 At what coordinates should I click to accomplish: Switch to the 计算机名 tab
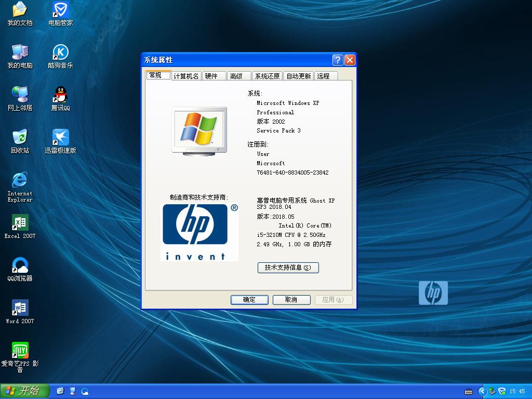[x=186, y=75]
